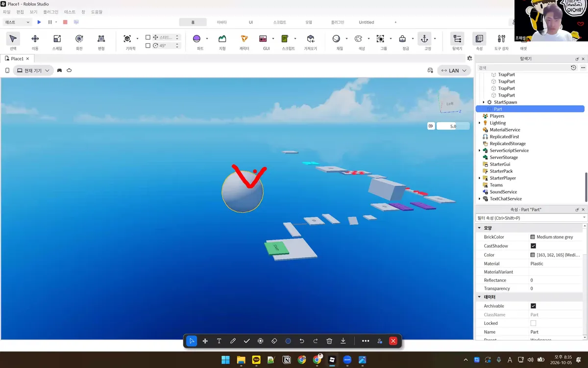Toggle the 고정 (Anchor) tool
This screenshot has height=368, width=588.
(x=424, y=39)
